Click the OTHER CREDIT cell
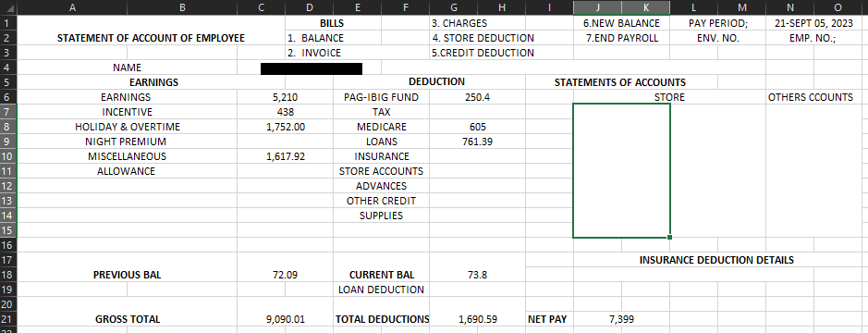This screenshot has width=868, height=333. [x=382, y=200]
